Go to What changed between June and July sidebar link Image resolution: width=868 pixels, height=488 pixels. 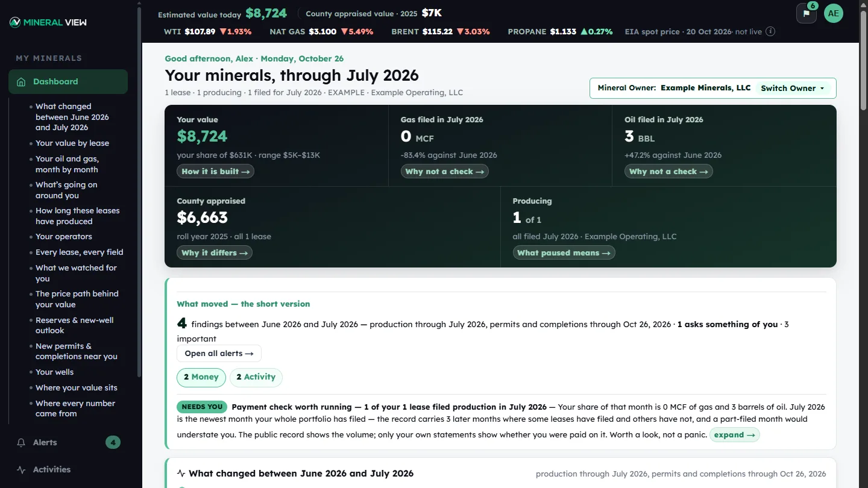point(72,117)
